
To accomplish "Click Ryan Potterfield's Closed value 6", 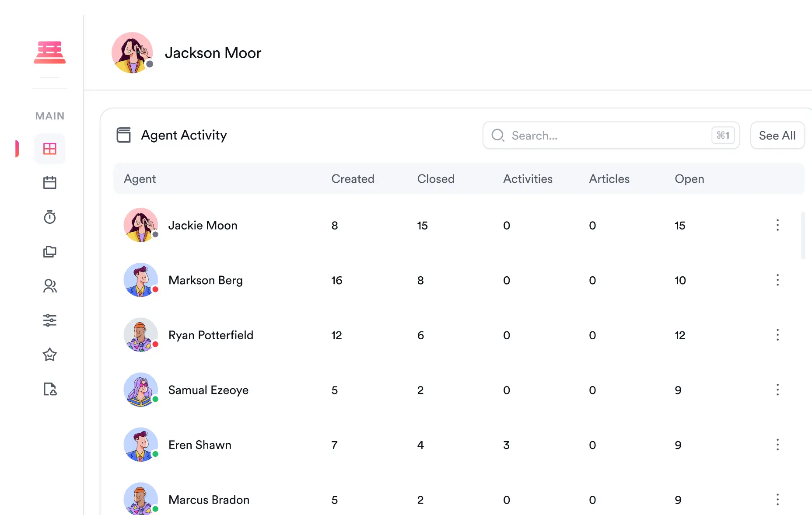I will 420,335.
